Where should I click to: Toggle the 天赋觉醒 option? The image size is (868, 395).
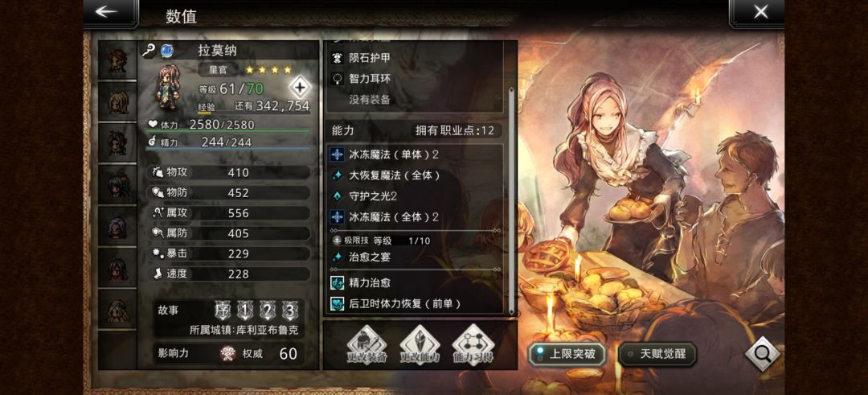tap(657, 354)
